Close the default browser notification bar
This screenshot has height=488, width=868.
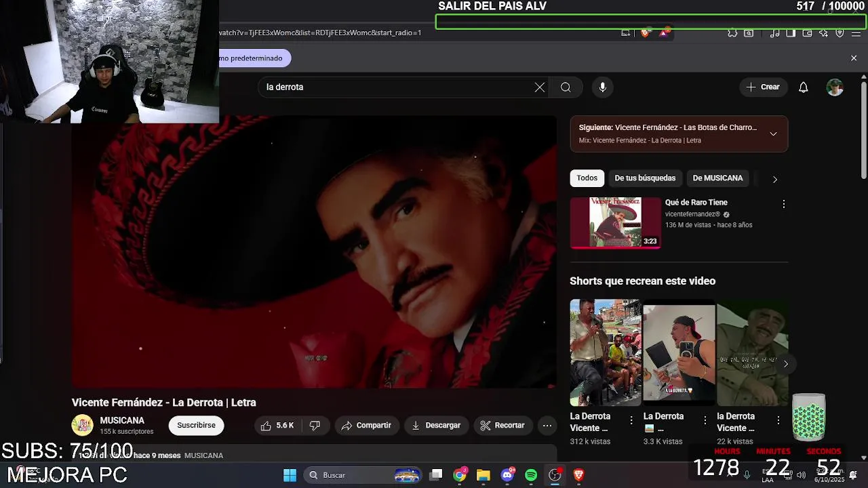[854, 58]
